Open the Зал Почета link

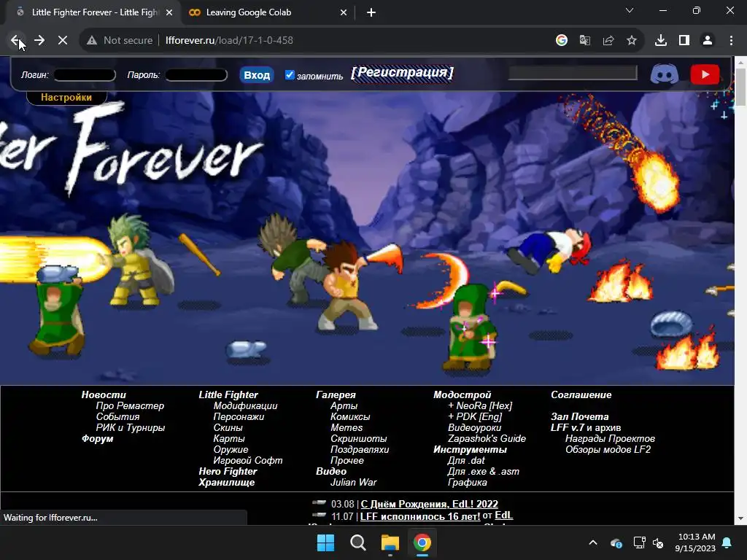click(x=580, y=416)
